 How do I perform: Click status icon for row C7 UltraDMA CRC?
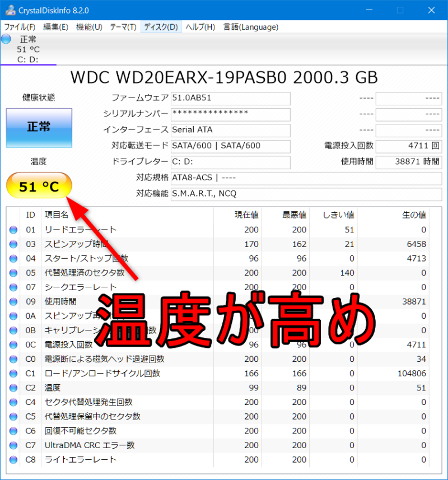pos(13,446)
